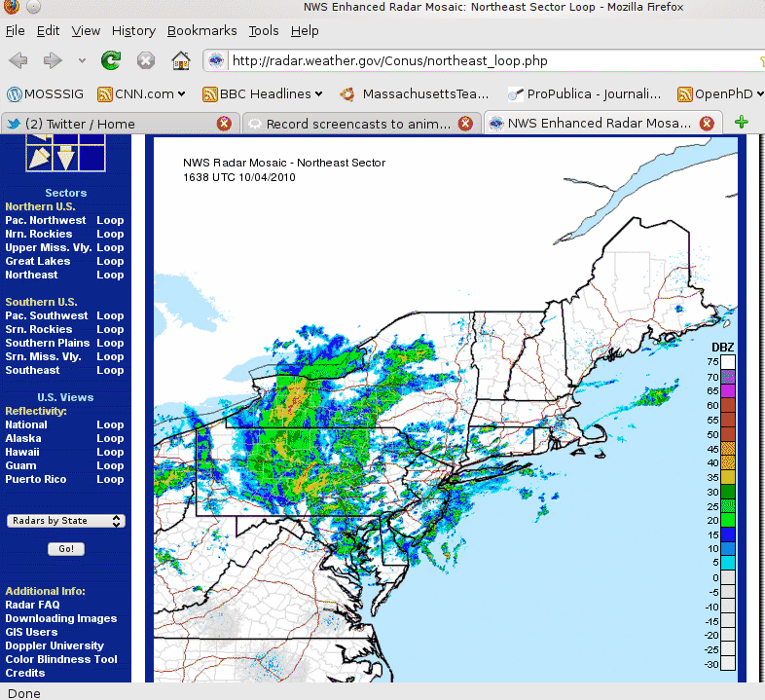Image resolution: width=765 pixels, height=700 pixels.
Task: Click the southwest pan arrow on navigation grid
Action: [39, 158]
